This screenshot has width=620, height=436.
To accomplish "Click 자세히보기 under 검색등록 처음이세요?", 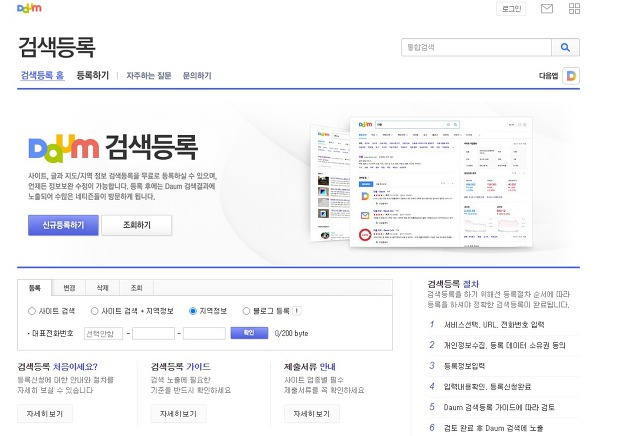I will [45, 413].
